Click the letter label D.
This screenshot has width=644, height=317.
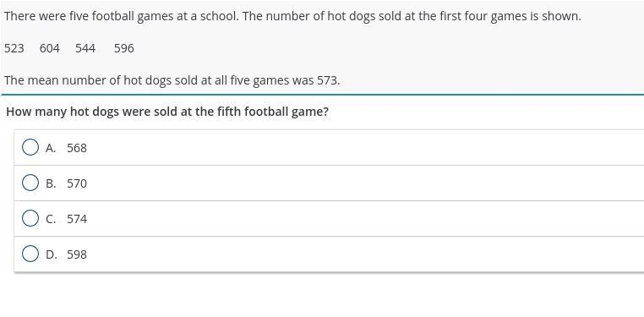coord(51,254)
